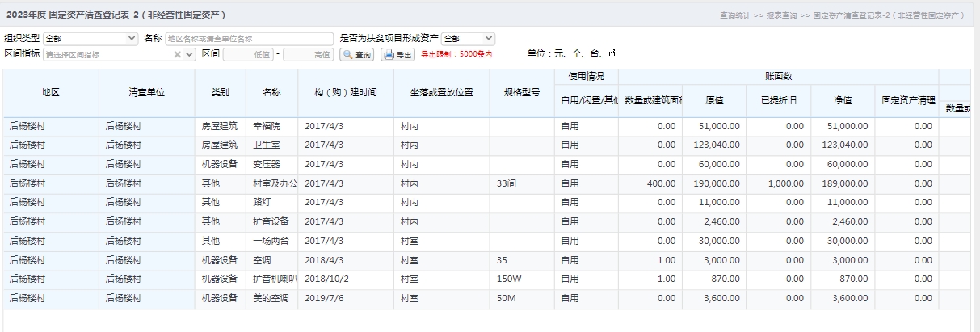Click the 150W specification cell
The image size is (980, 332).
tap(521, 279)
